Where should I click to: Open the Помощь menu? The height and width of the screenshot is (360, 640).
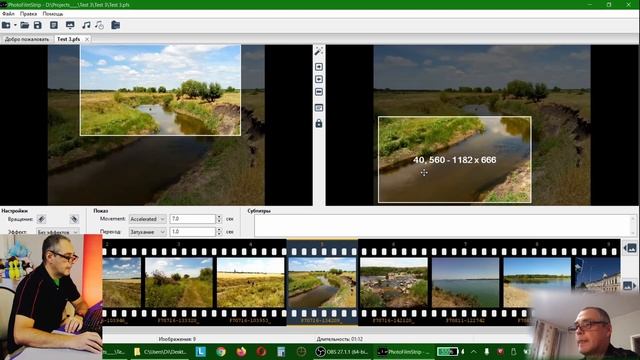53,14
